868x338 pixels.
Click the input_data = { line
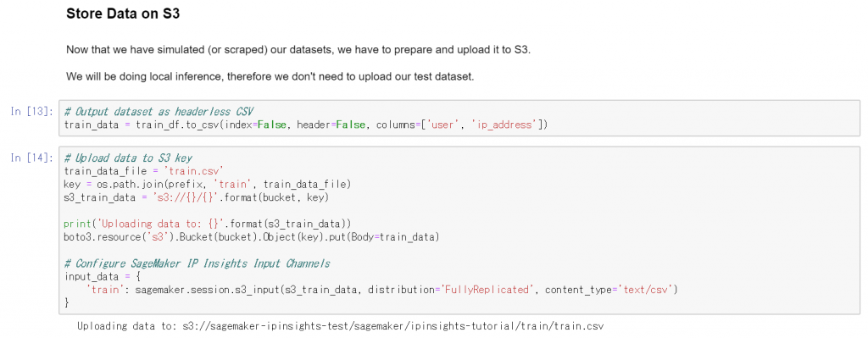103,277
